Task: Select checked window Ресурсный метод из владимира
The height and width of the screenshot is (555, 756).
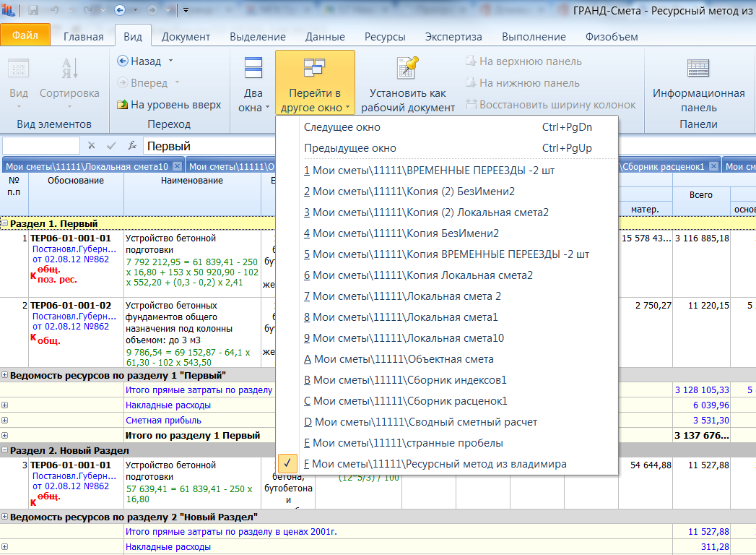Action: [x=439, y=464]
